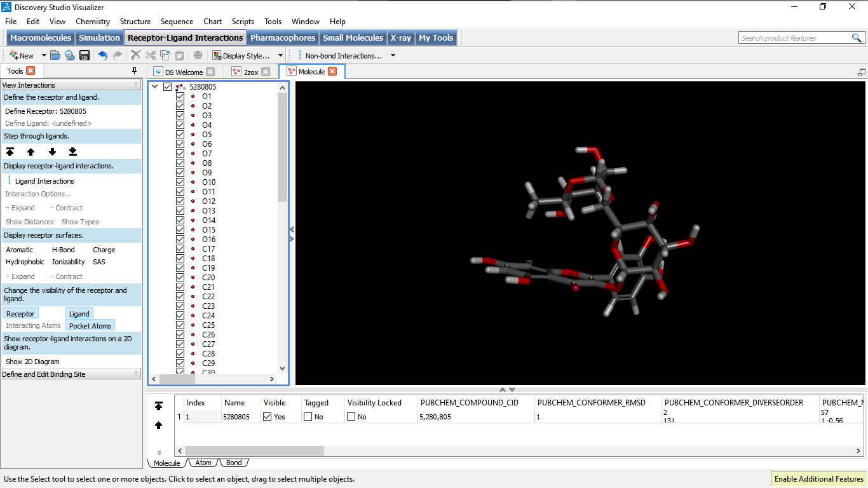Open file with folder icon
Image resolution: width=868 pixels, height=488 pixels.
(55, 55)
